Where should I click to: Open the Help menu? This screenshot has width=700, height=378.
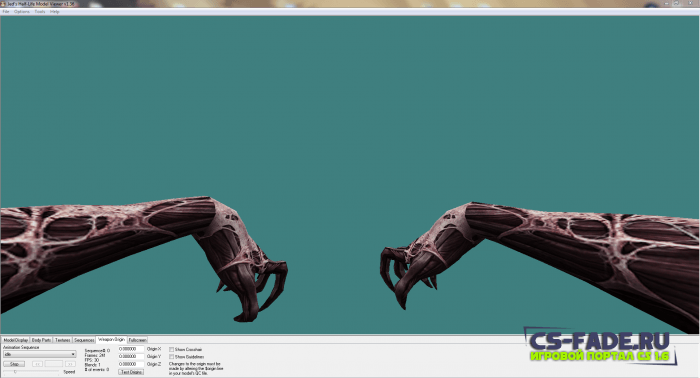click(x=54, y=12)
